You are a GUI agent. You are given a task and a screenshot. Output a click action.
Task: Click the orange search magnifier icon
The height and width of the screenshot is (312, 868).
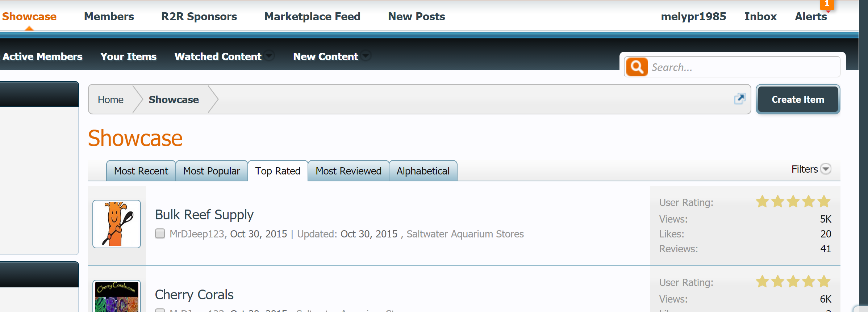click(x=637, y=67)
